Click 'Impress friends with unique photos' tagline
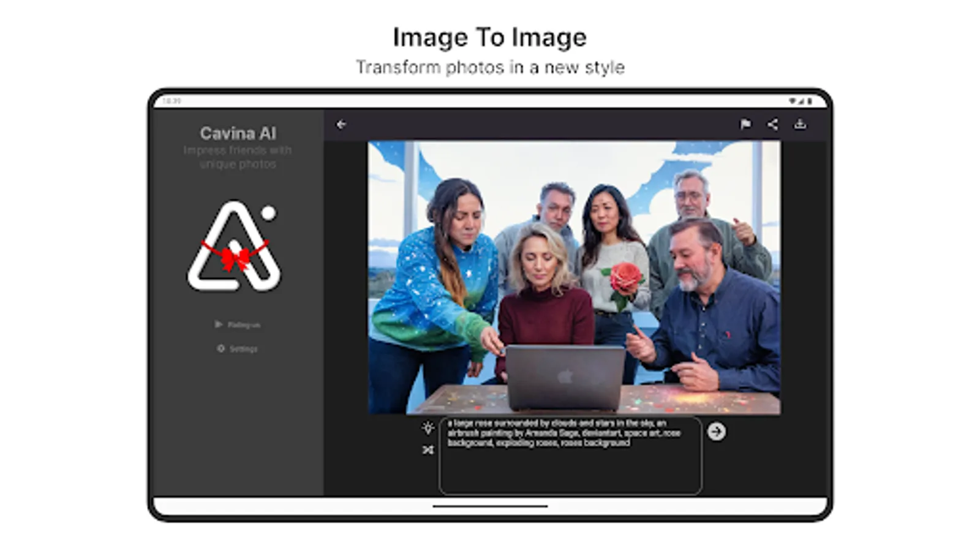Viewport: 980px width, 551px height. (x=238, y=157)
